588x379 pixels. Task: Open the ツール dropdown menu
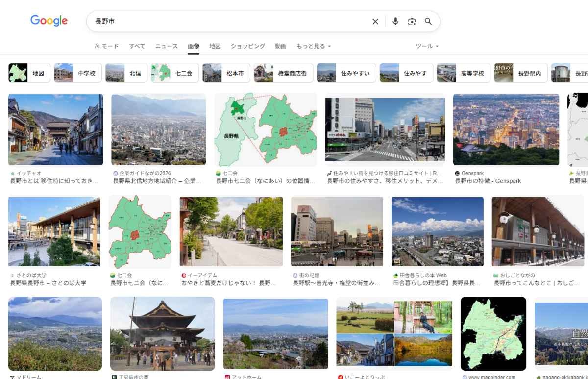(x=427, y=46)
